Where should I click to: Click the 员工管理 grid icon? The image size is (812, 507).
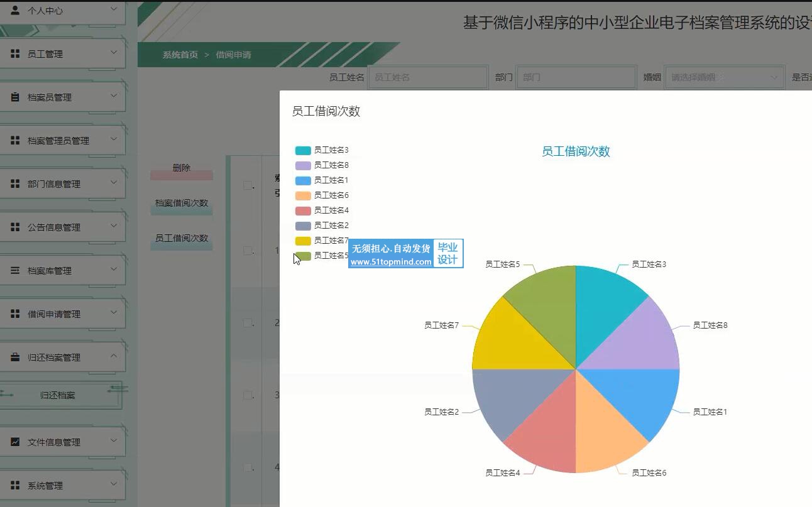15,54
